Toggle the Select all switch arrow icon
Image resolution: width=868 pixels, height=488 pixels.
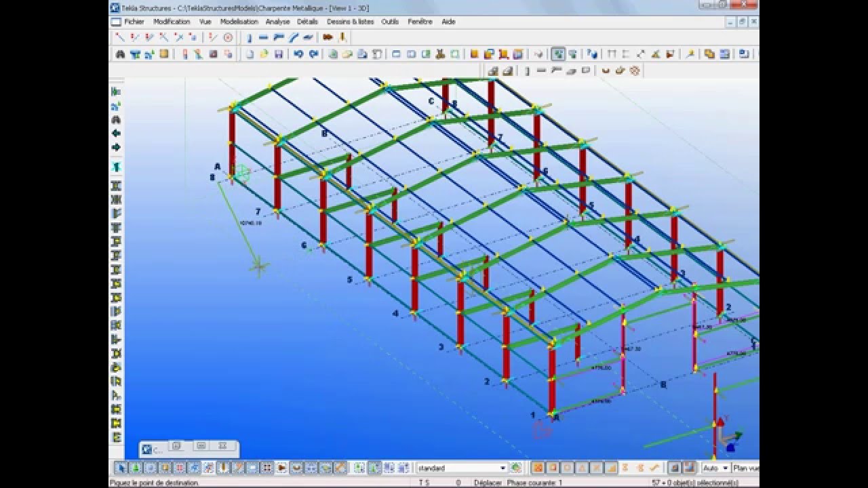tap(121, 468)
